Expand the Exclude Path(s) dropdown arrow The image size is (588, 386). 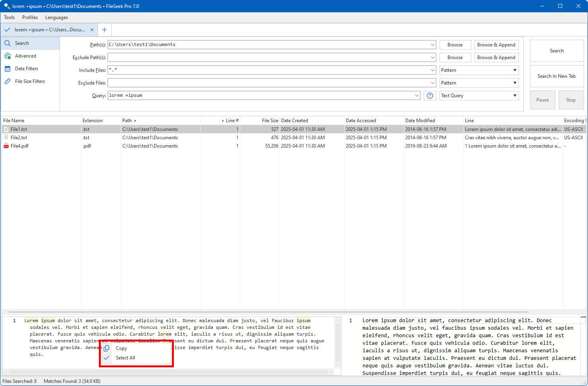click(432, 58)
